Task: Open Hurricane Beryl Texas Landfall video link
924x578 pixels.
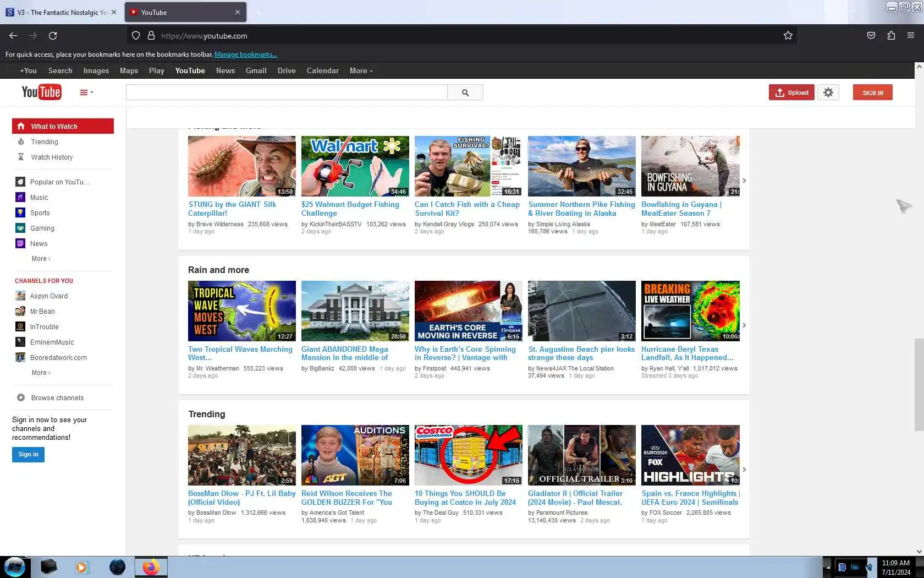Action: coord(687,353)
